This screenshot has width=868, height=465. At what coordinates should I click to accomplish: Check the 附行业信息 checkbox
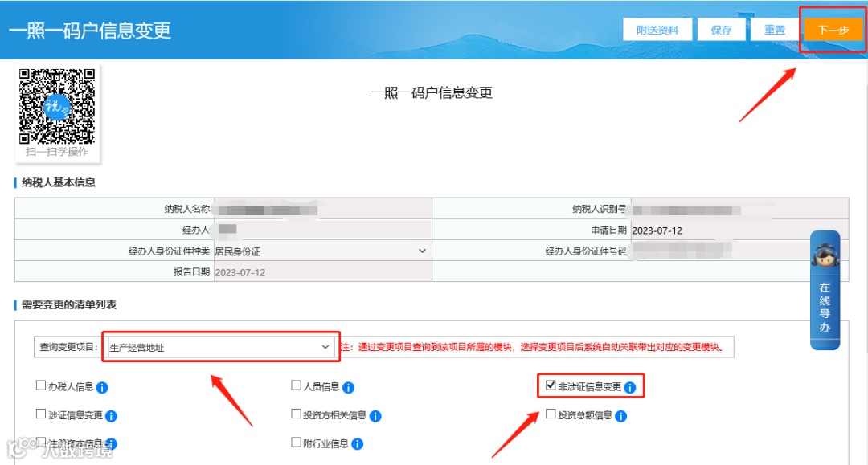click(x=296, y=443)
